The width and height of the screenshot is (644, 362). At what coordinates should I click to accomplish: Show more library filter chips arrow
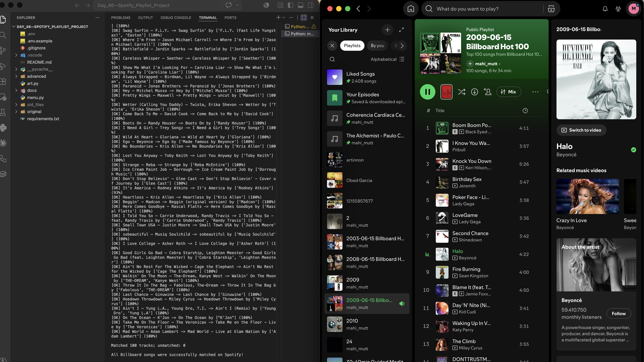[x=402, y=46]
